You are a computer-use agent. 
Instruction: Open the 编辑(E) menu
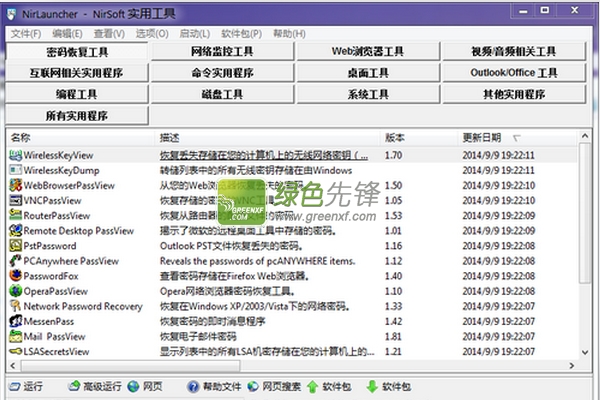(x=67, y=34)
